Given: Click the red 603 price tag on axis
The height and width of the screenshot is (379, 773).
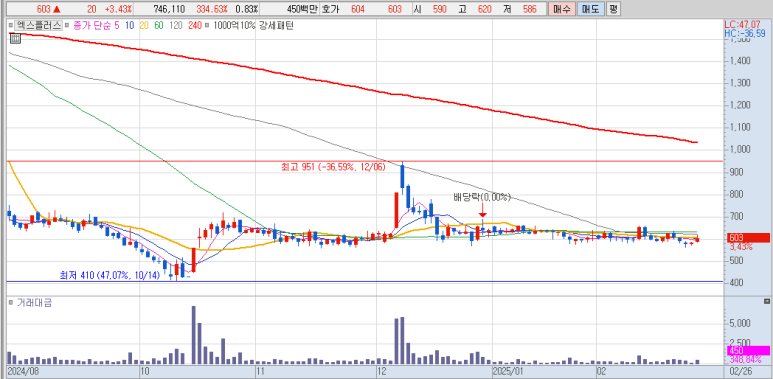Looking at the screenshot, I should click(747, 238).
